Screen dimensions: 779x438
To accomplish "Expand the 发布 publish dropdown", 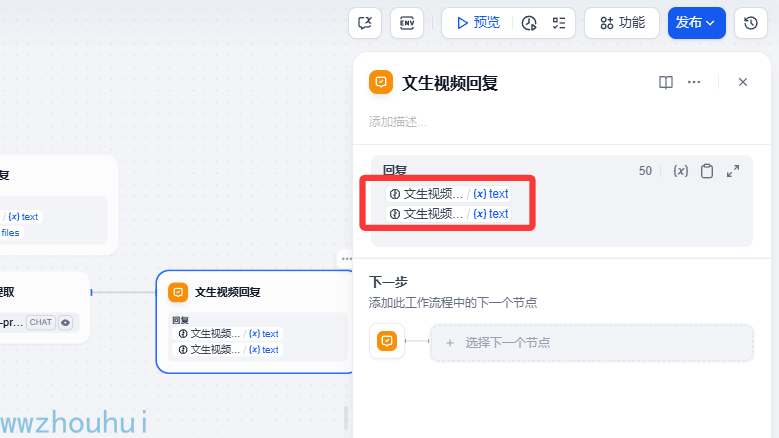I will (x=697, y=23).
